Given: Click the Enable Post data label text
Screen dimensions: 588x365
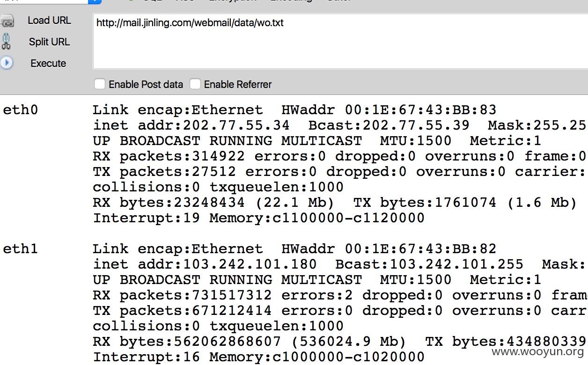Looking at the screenshot, I should tap(146, 84).
